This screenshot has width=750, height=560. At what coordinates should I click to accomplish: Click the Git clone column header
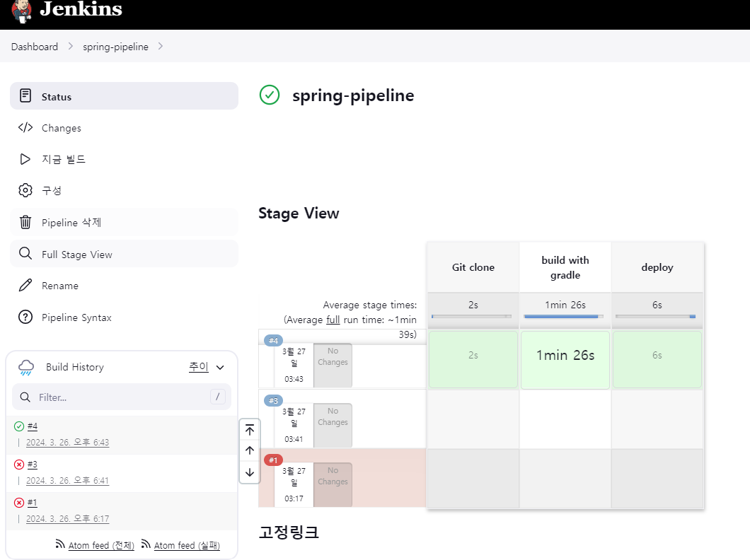(x=473, y=267)
